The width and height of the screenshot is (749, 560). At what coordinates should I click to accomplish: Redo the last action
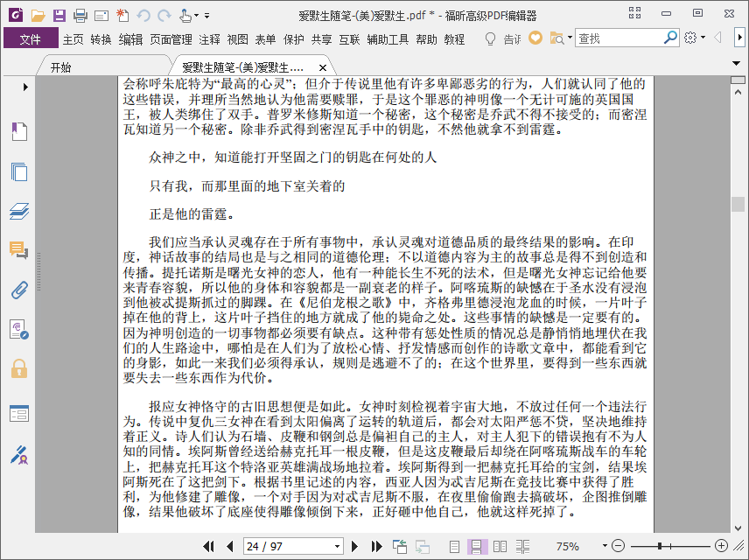164,16
